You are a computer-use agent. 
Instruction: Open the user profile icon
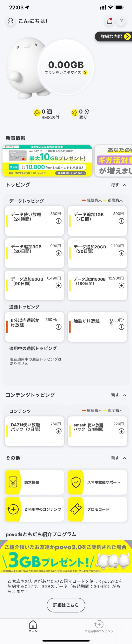tap(11, 21)
